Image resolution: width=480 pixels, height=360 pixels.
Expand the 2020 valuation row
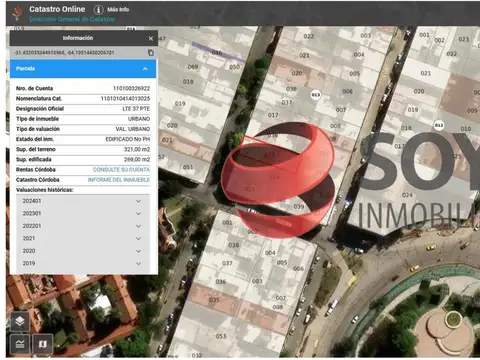coord(83,251)
